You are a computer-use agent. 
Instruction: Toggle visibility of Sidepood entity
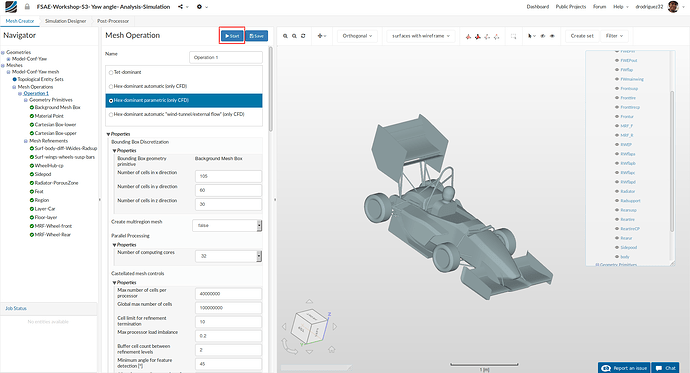(x=617, y=247)
